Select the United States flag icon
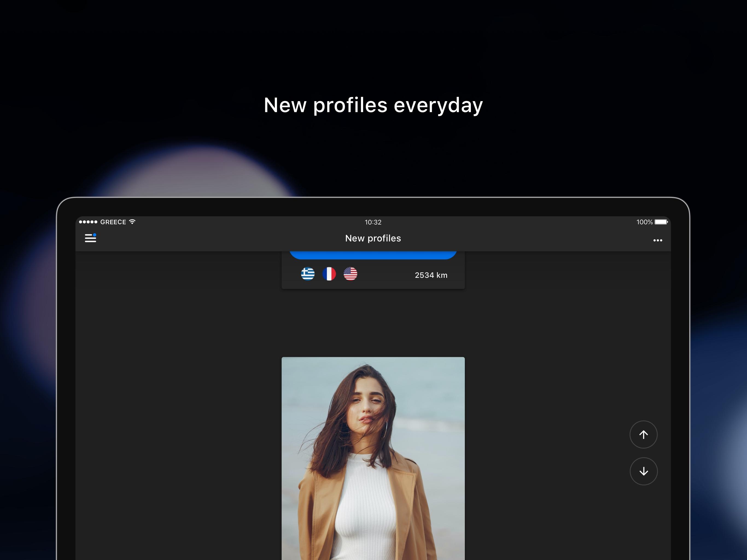Image resolution: width=747 pixels, height=560 pixels. tap(350, 274)
